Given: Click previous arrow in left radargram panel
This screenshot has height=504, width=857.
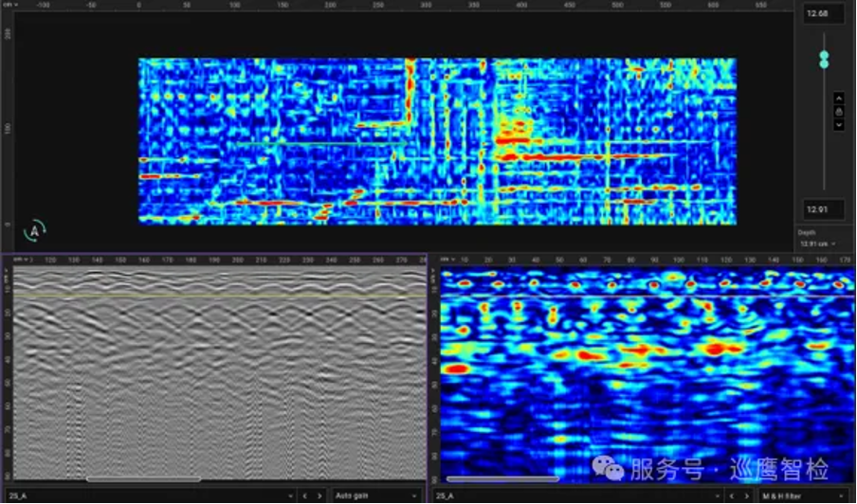Looking at the screenshot, I should (x=304, y=495).
